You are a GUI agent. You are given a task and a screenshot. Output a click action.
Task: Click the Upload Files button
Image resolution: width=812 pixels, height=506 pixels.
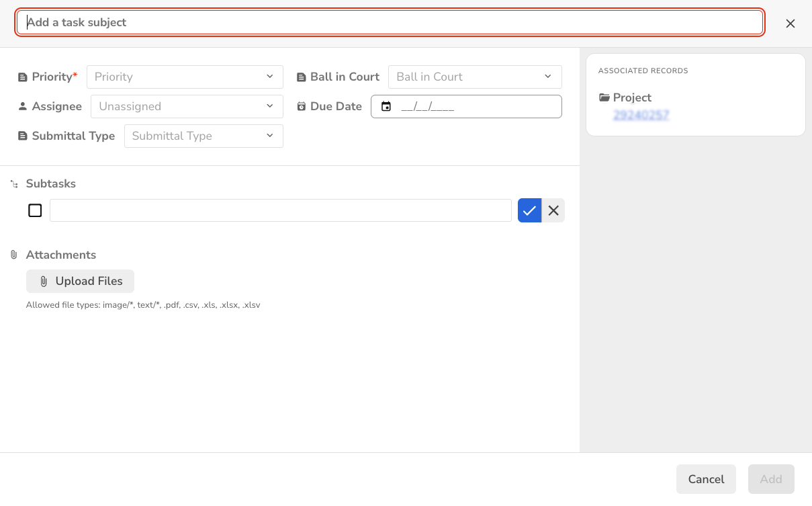coord(80,281)
